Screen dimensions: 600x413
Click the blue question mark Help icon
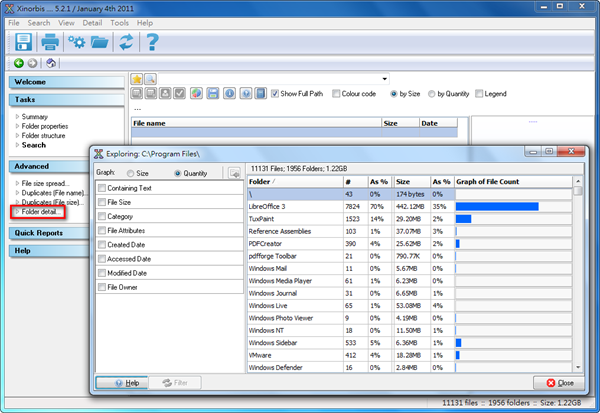(x=152, y=42)
